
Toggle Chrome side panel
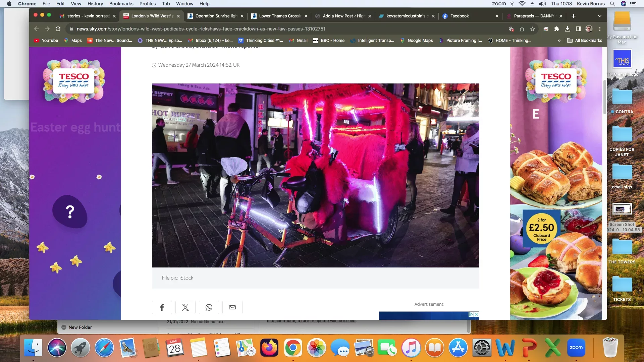pos(578,29)
